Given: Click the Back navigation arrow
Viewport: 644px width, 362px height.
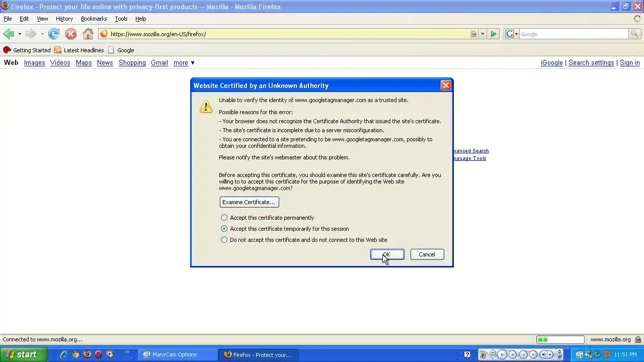Looking at the screenshot, I should coord(9,34).
